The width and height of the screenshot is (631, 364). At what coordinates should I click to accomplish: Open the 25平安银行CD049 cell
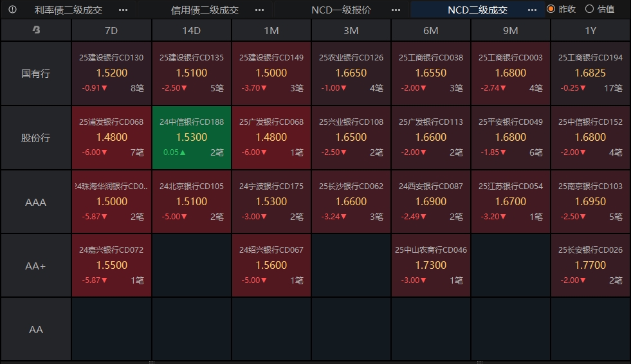pos(510,138)
